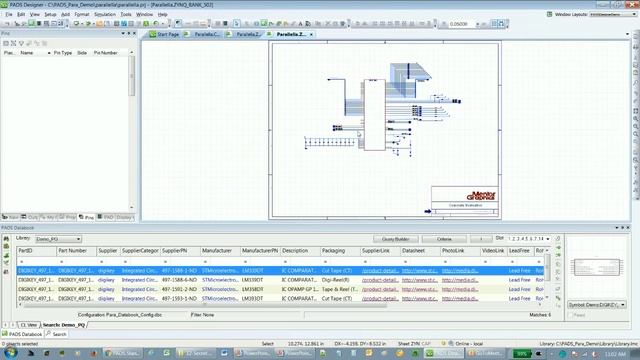Image resolution: width=640 pixels, height=360 pixels.
Task: Select row with SupplierPN 497-1593-1-ND
Action: (x=281, y=299)
